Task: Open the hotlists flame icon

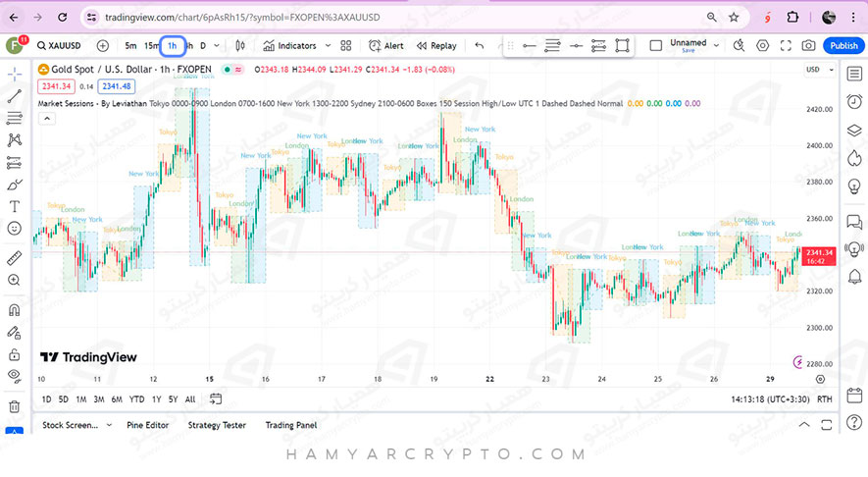Action: [x=854, y=158]
